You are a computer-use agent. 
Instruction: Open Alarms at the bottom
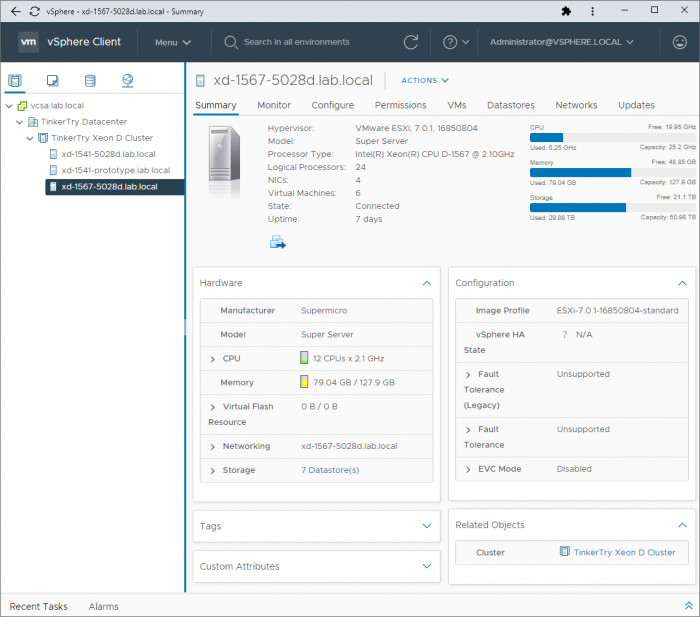[x=104, y=607]
